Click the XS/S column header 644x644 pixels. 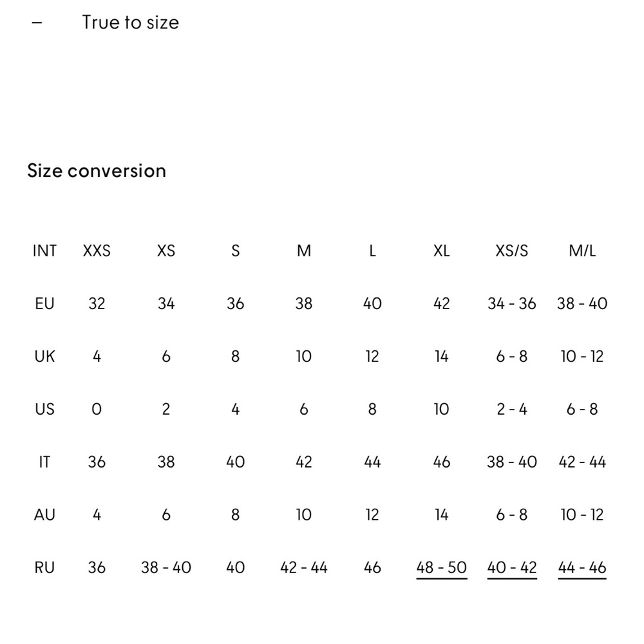(512, 251)
